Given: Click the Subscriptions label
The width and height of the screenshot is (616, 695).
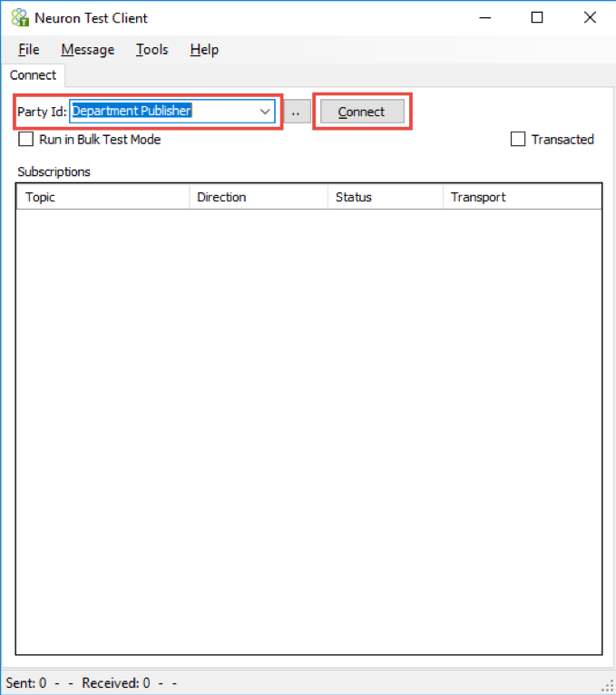Looking at the screenshot, I should click(54, 172).
